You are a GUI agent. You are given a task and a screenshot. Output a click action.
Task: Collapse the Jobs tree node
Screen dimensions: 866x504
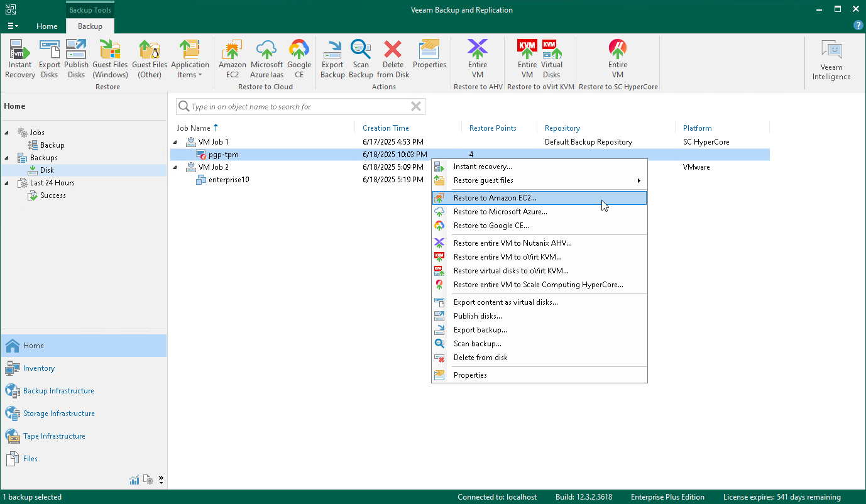(7, 133)
